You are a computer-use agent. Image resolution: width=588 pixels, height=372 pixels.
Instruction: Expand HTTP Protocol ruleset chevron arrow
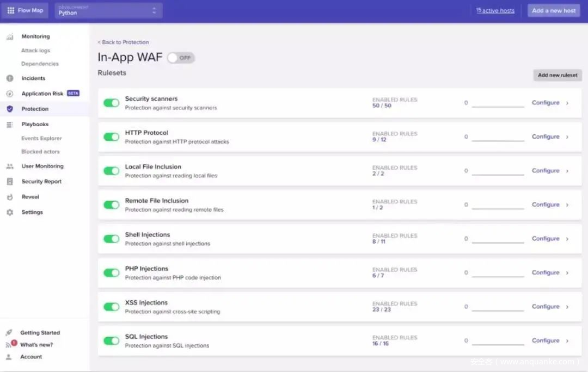pyautogui.click(x=567, y=137)
